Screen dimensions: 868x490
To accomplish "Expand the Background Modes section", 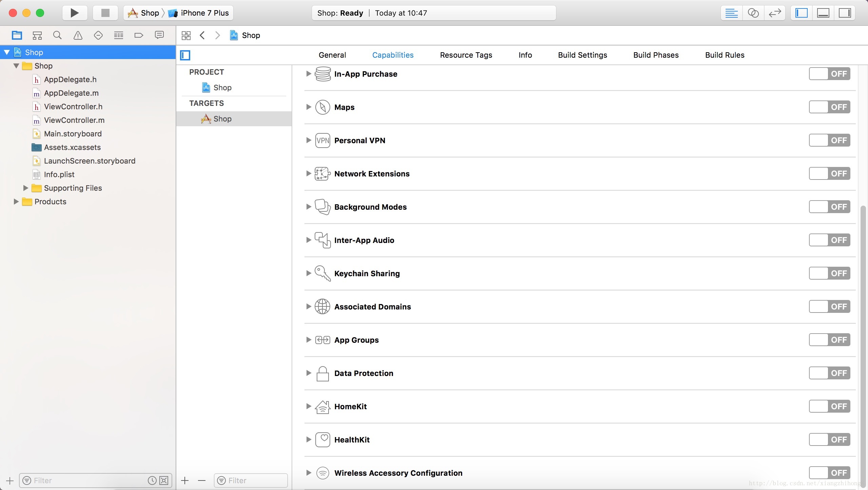I will pos(308,207).
